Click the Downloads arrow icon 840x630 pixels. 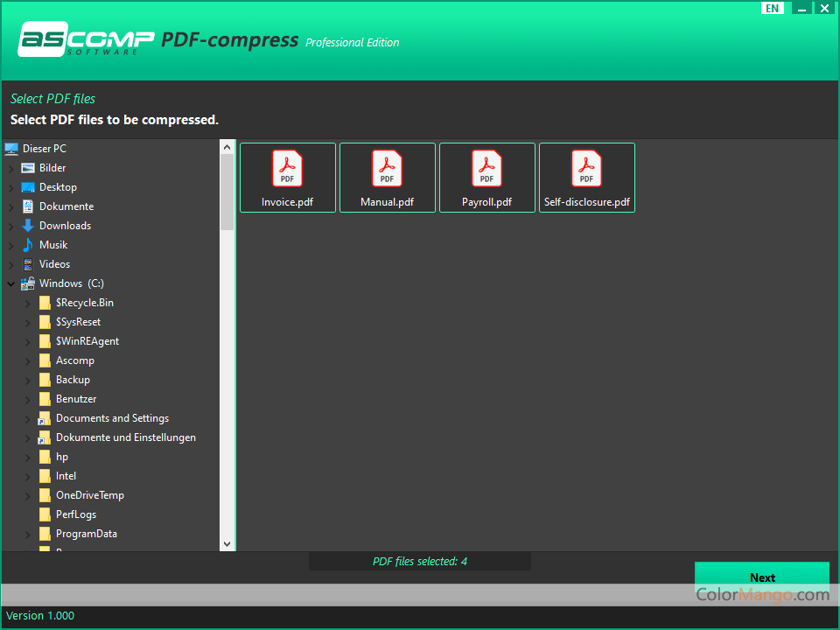click(x=28, y=226)
